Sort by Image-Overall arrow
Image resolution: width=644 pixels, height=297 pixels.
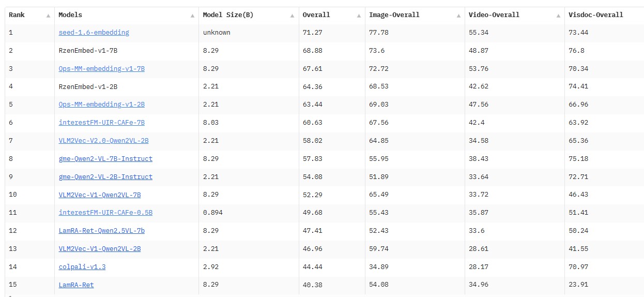pos(458,16)
